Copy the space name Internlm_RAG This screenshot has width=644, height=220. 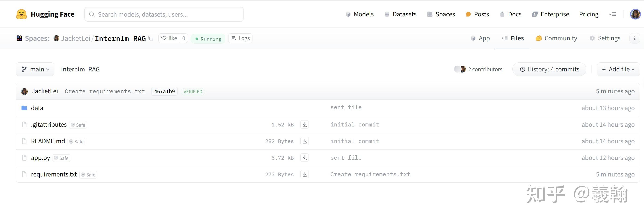151,38
